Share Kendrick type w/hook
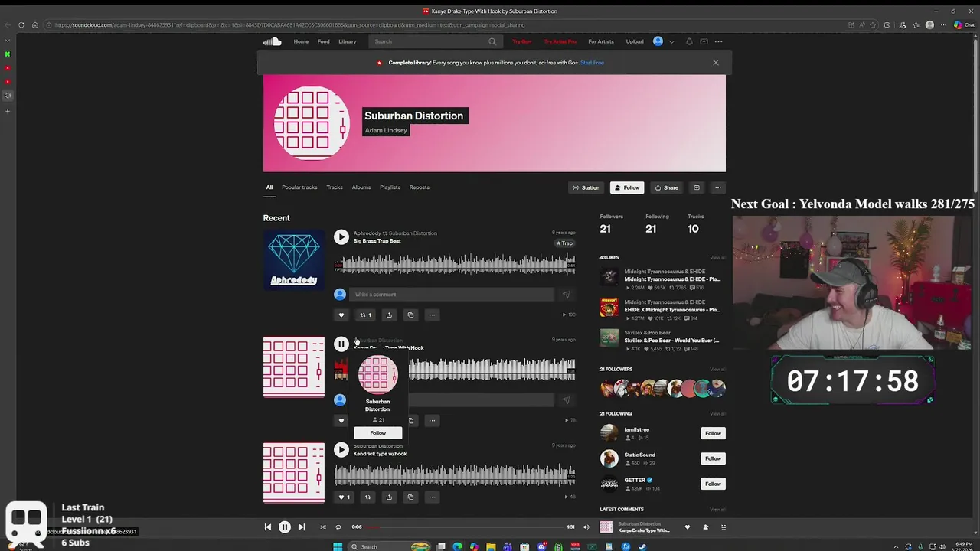 tap(389, 497)
